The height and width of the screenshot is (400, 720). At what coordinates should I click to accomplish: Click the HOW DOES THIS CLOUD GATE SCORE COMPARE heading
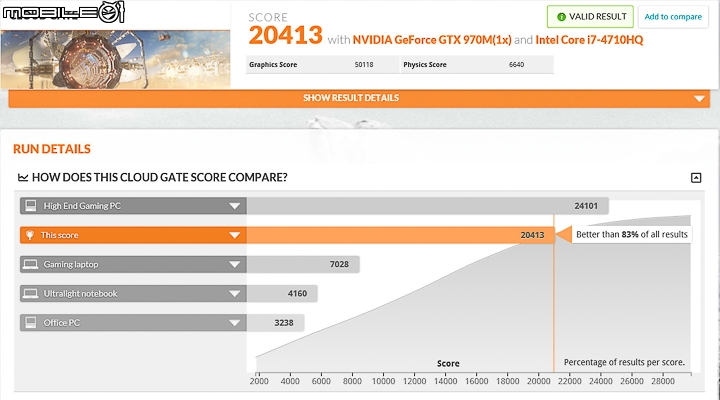159,177
